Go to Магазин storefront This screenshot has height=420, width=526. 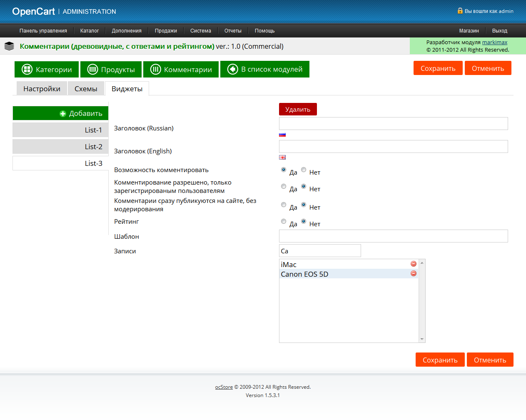point(469,31)
